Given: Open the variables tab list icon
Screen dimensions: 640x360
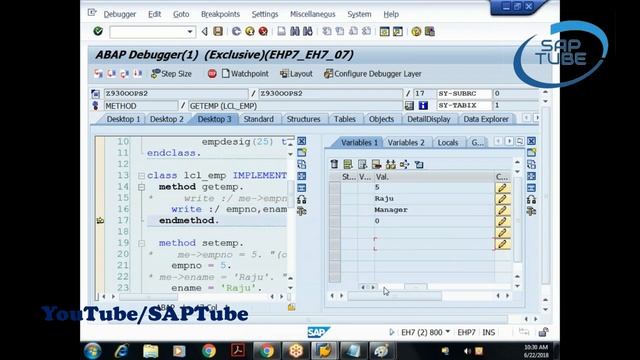Looking at the screenshot, I should click(520, 141).
